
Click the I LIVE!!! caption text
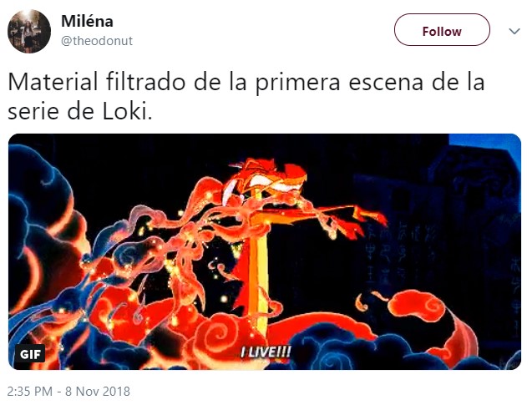[x=266, y=352]
